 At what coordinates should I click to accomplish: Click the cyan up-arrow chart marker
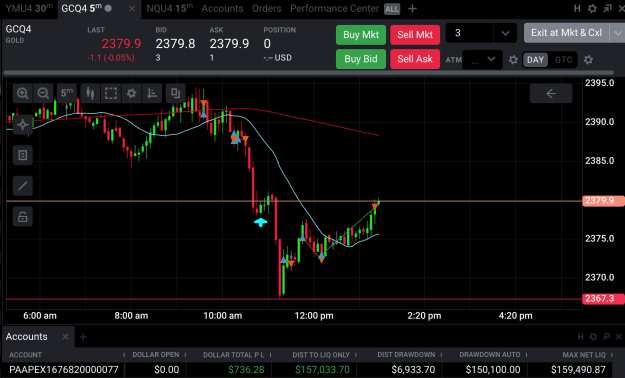click(261, 222)
